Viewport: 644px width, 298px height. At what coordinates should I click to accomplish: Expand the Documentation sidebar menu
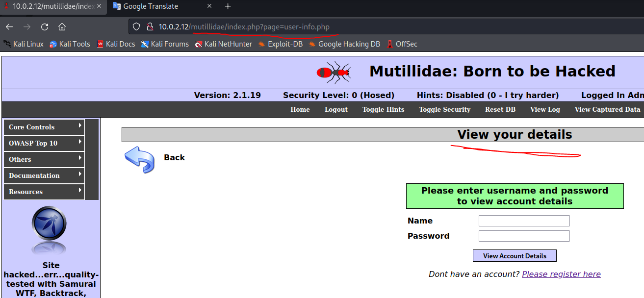[x=44, y=175]
